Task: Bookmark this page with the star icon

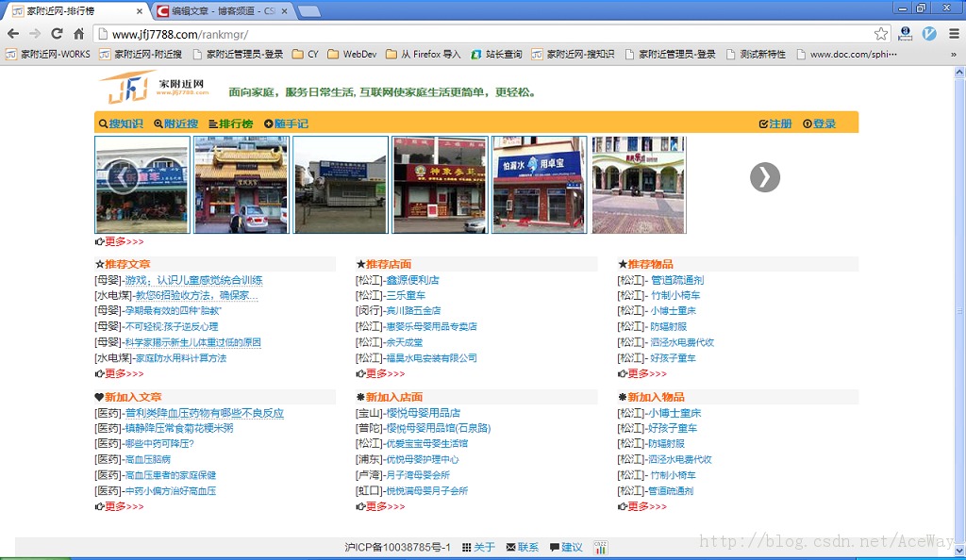Action: click(881, 34)
